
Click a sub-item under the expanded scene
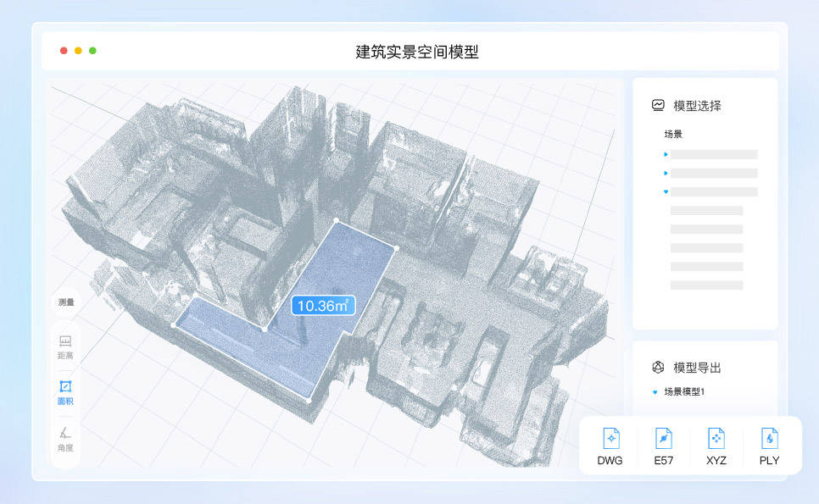[x=708, y=209]
